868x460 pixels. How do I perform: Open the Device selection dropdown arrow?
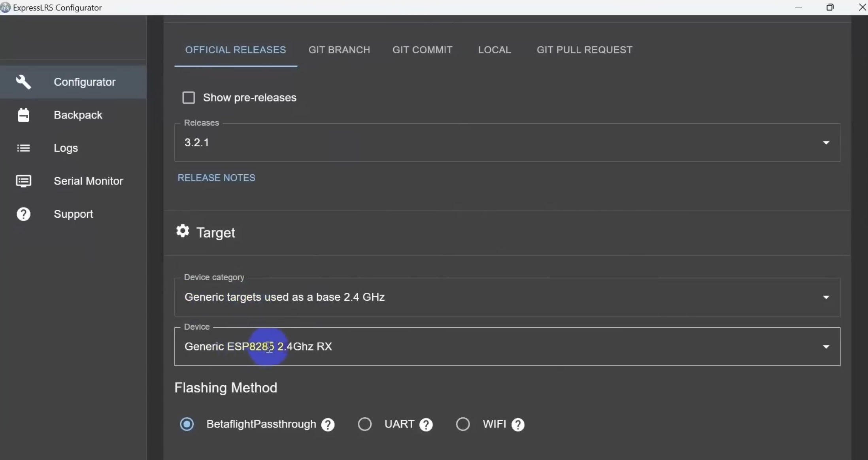tap(826, 347)
